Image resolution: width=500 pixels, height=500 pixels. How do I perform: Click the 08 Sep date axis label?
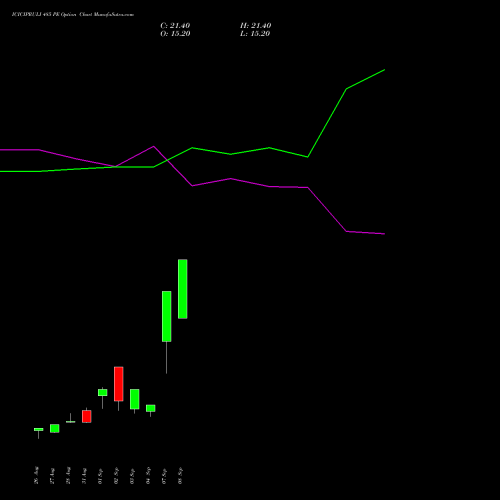(180, 476)
